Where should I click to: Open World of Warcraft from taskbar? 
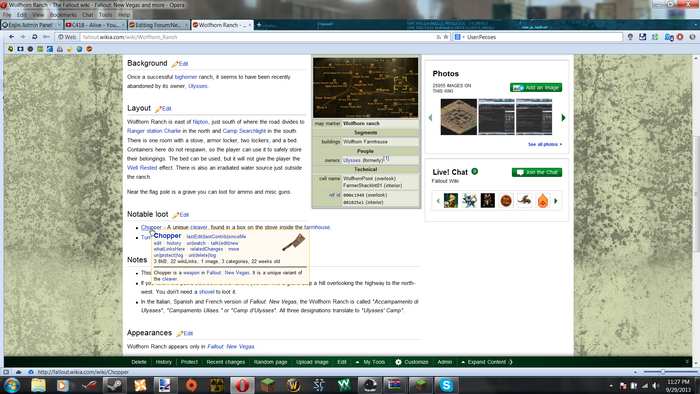[293, 385]
